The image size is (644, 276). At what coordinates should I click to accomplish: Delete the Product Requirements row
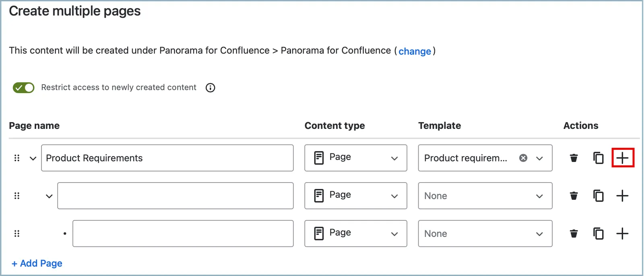[x=574, y=158]
